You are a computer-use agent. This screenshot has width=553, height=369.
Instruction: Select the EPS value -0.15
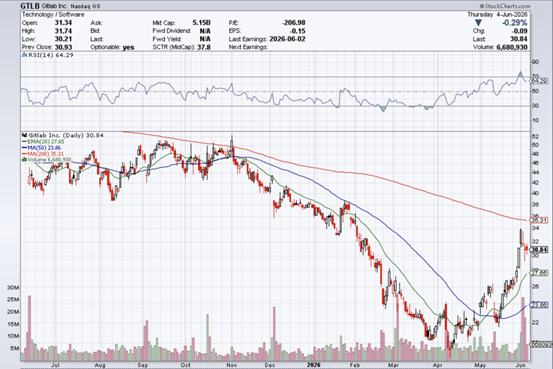pos(298,31)
